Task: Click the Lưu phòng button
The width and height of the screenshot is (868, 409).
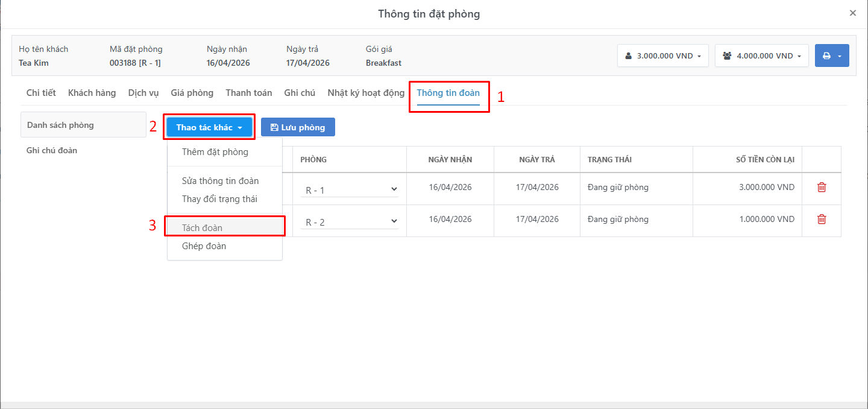Action: point(298,127)
